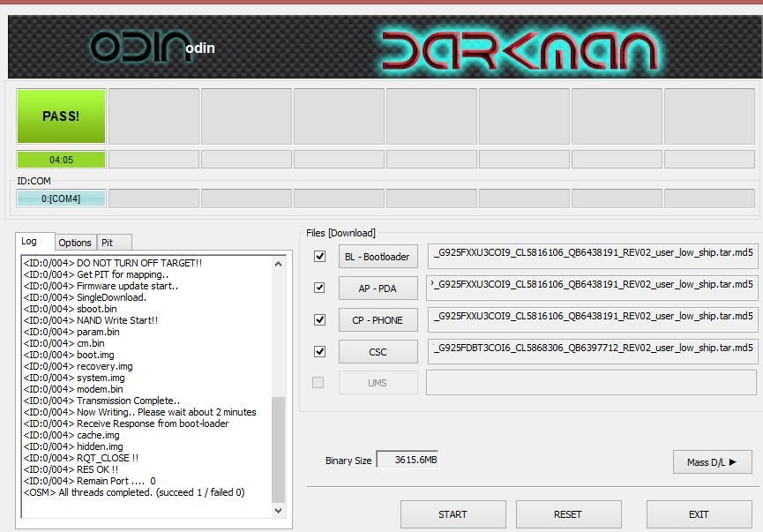
Task: Click the AP - PDA button
Action: pos(378,288)
